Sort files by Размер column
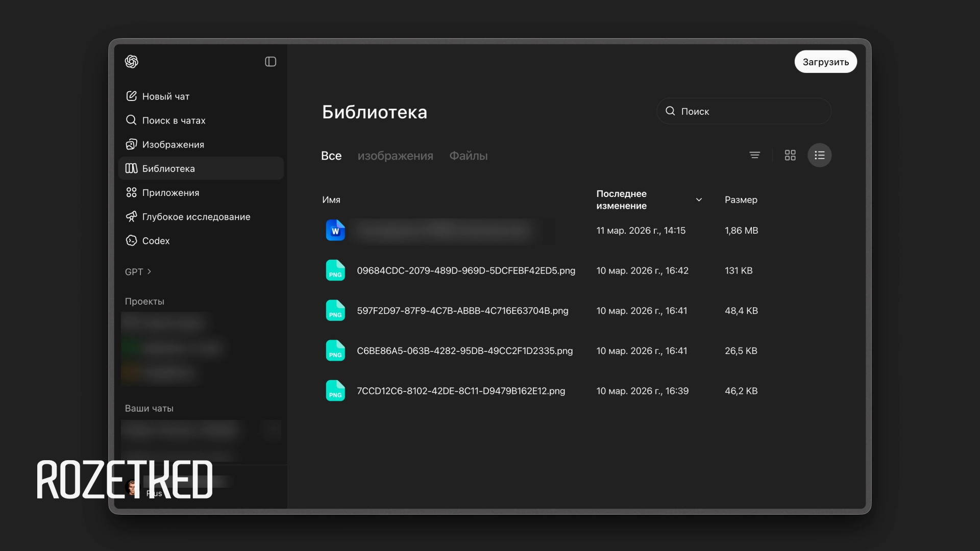This screenshot has height=551, width=980. [741, 199]
